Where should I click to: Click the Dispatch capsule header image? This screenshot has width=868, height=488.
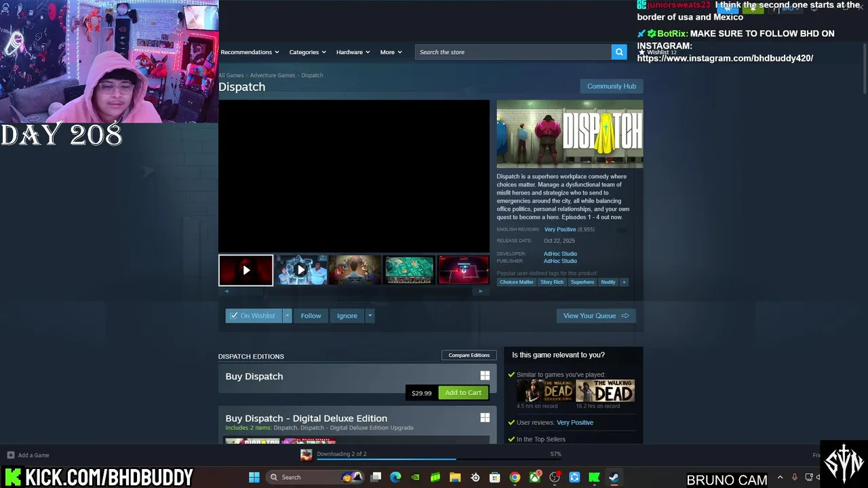[570, 134]
